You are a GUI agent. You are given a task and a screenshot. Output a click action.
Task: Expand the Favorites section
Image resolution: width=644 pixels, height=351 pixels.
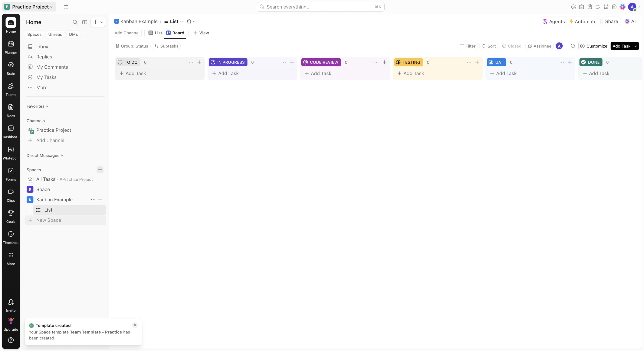pos(37,106)
